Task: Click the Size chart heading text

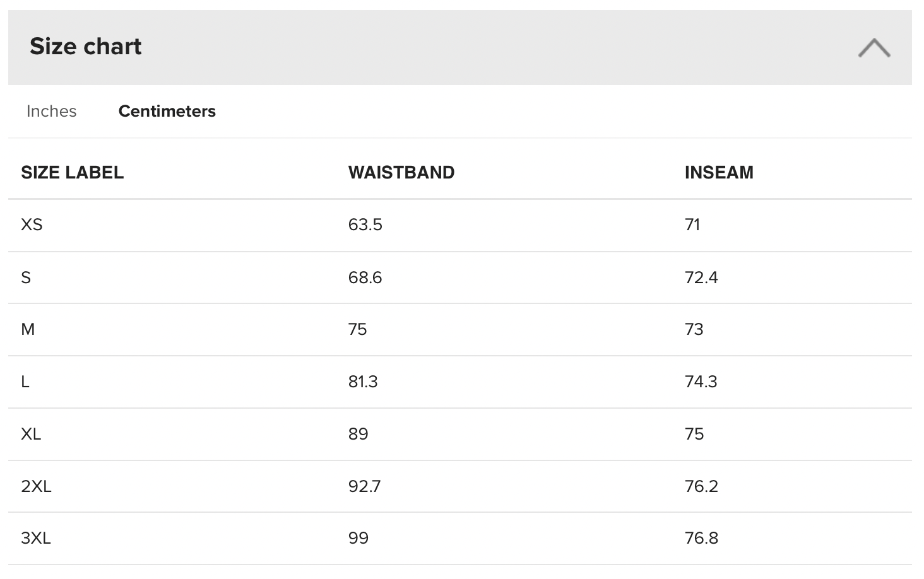Action: point(86,47)
